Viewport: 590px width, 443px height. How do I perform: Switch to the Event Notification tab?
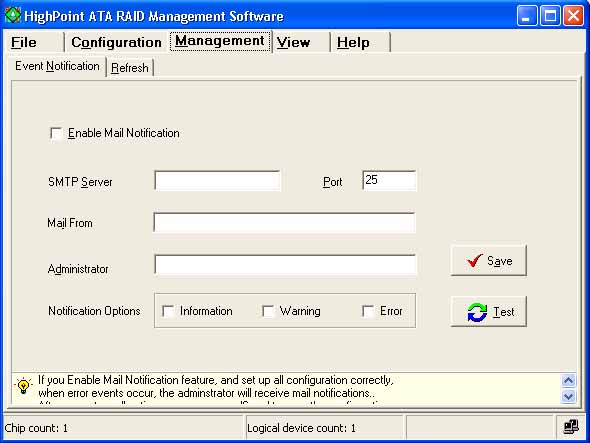click(x=57, y=66)
